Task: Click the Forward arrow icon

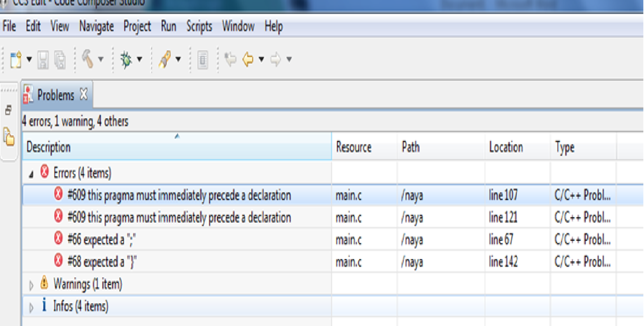Action: click(276, 59)
